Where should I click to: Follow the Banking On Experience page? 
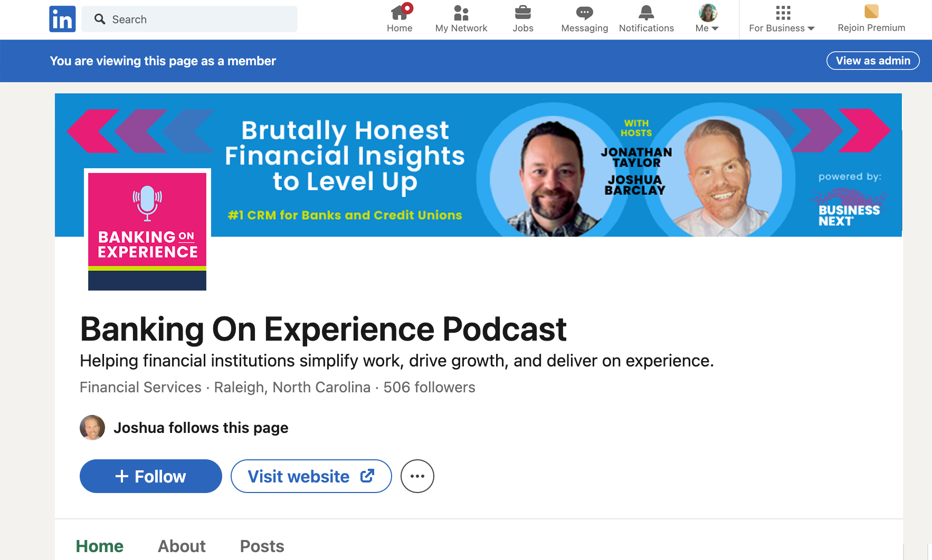point(151,476)
